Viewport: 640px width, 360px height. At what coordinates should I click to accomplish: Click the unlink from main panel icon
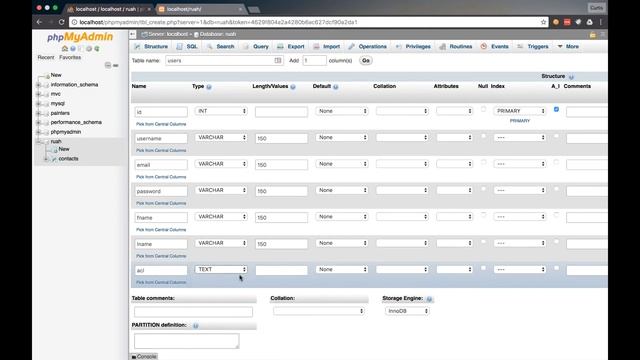116,65
